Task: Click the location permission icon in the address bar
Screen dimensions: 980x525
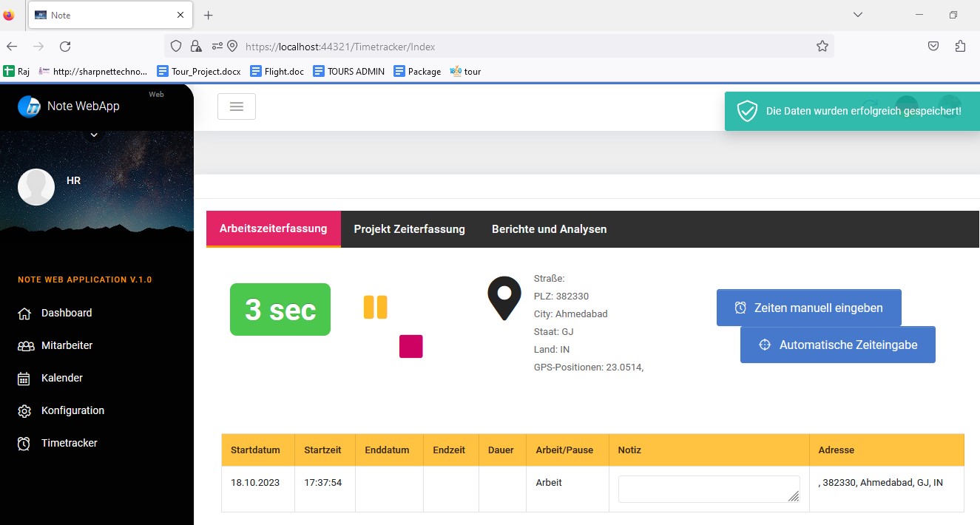Action: click(x=232, y=46)
